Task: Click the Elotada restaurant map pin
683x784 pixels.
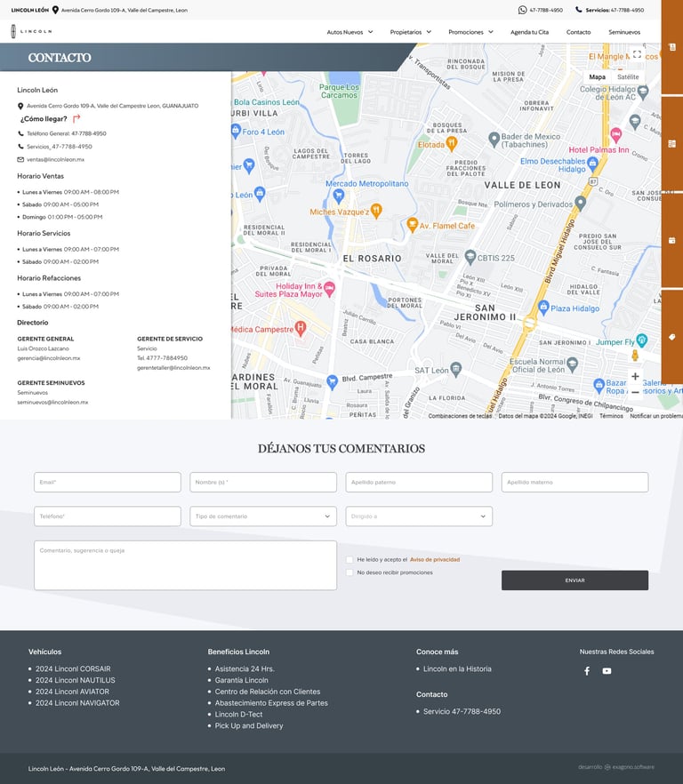Action: (451, 143)
